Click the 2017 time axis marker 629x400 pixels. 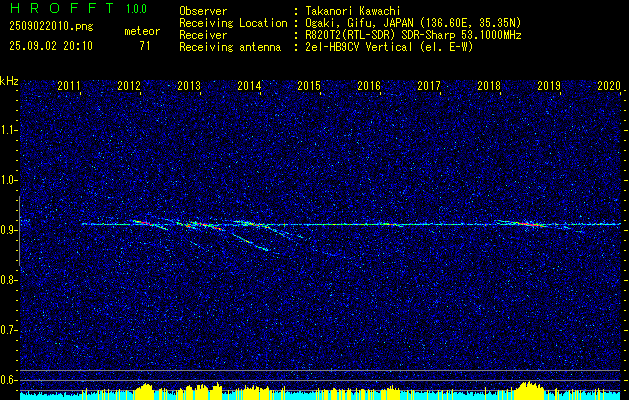pyautogui.click(x=429, y=85)
